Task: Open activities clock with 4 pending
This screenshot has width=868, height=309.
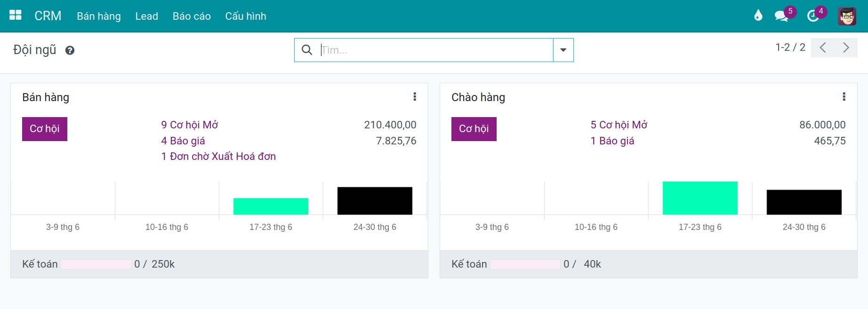Action: [x=814, y=16]
